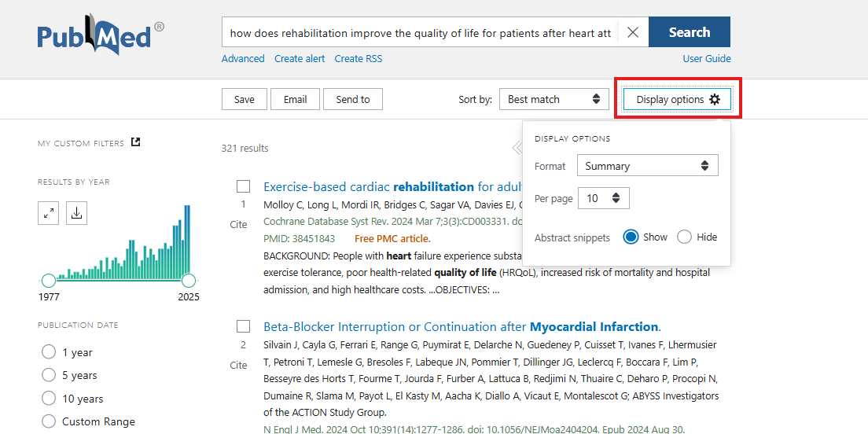Select the Hide abstract snippets option
868x434 pixels.
click(684, 237)
